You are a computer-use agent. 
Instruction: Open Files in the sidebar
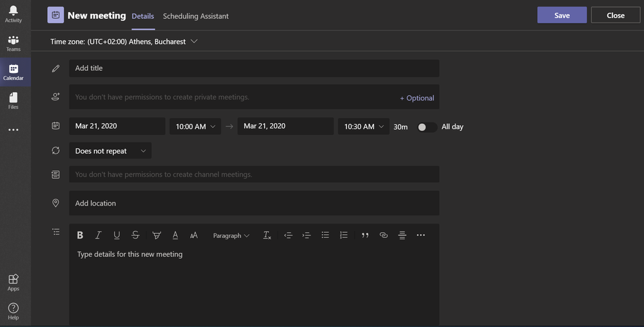click(13, 101)
